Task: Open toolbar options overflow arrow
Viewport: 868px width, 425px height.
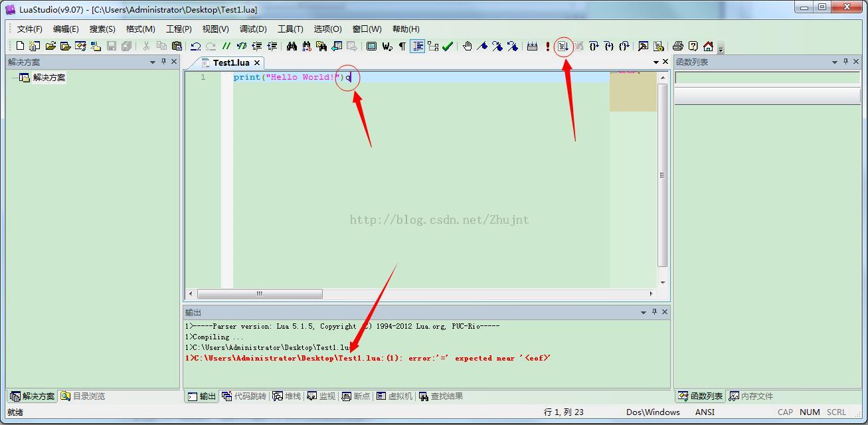Action: [721, 48]
